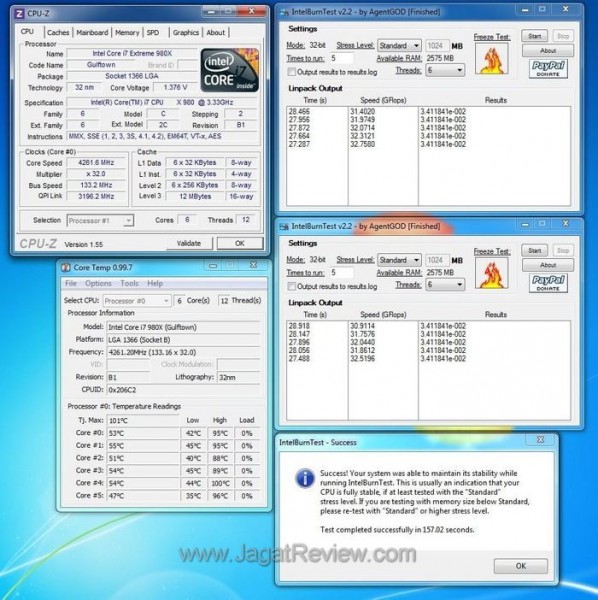Click the Core Speed value 4261.6 MHz
The image size is (598, 600).
point(96,163)
